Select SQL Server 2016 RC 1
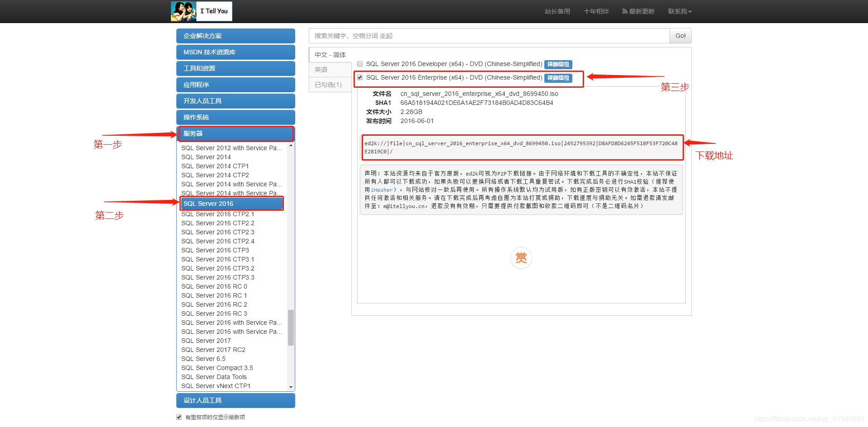 pos(214,295)
